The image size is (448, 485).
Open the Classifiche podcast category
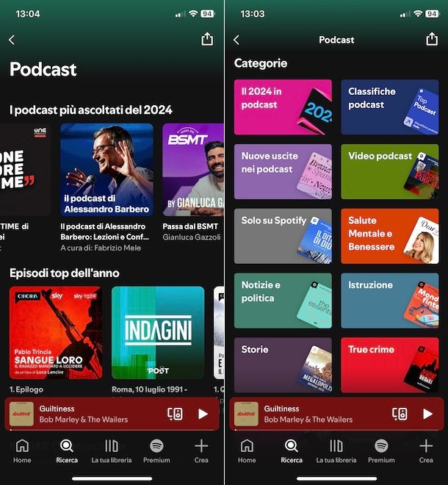click(390, 107)
